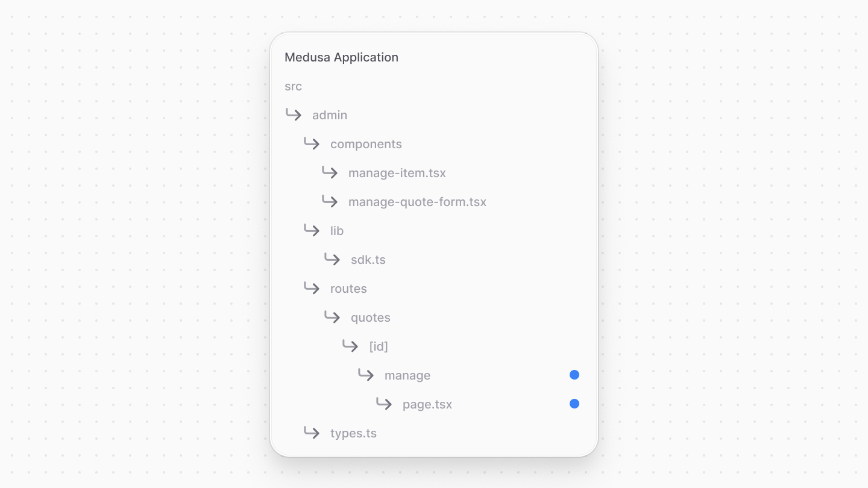Viewport: 868px width, 488px height.
Task: Open the page.tsx file
Action: [x=427, y=404]
